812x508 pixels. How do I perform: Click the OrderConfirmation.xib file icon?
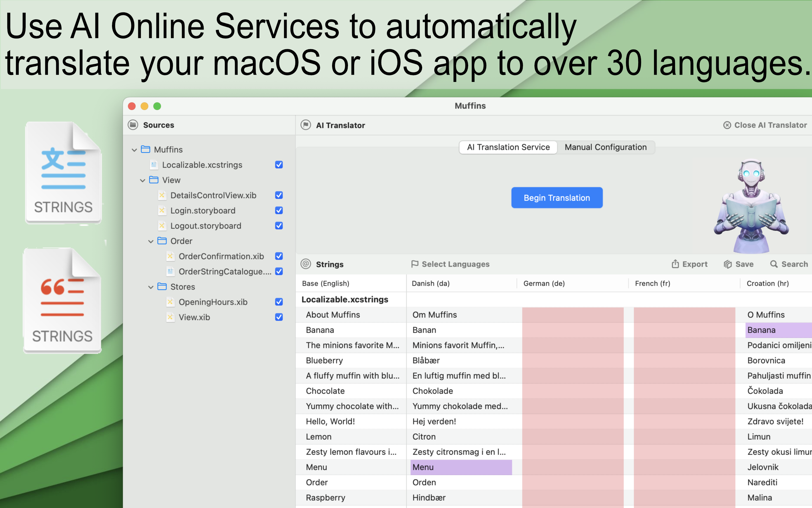[170, 256]
